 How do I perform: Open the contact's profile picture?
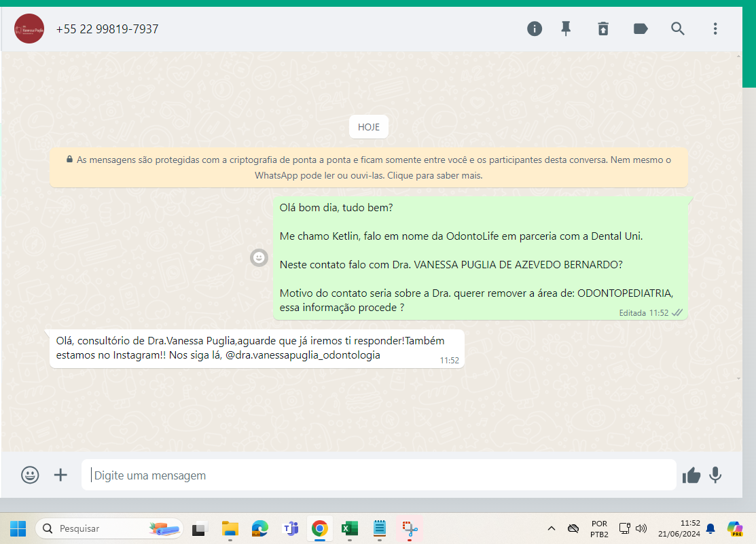coord(29,29)
